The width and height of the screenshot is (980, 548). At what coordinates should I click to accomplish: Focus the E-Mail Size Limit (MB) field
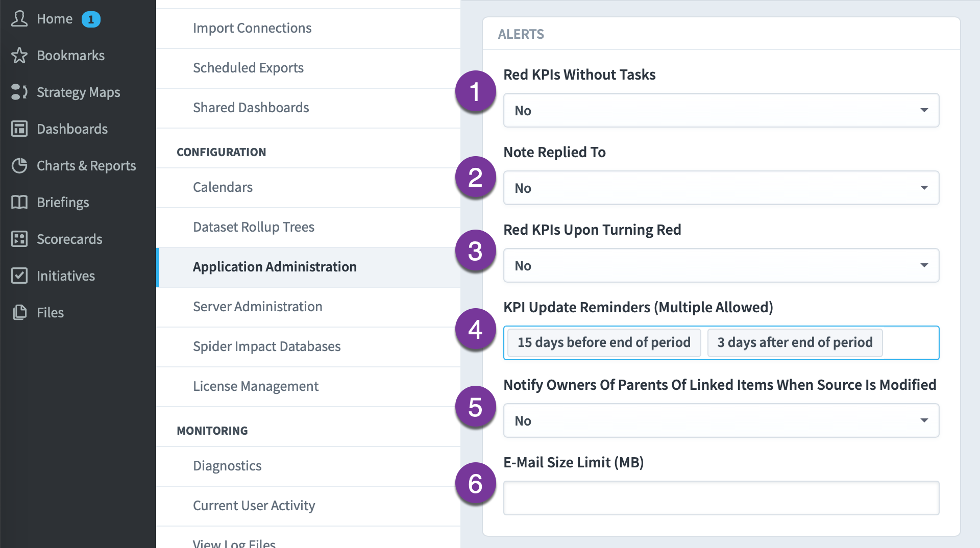click(721, 498)
